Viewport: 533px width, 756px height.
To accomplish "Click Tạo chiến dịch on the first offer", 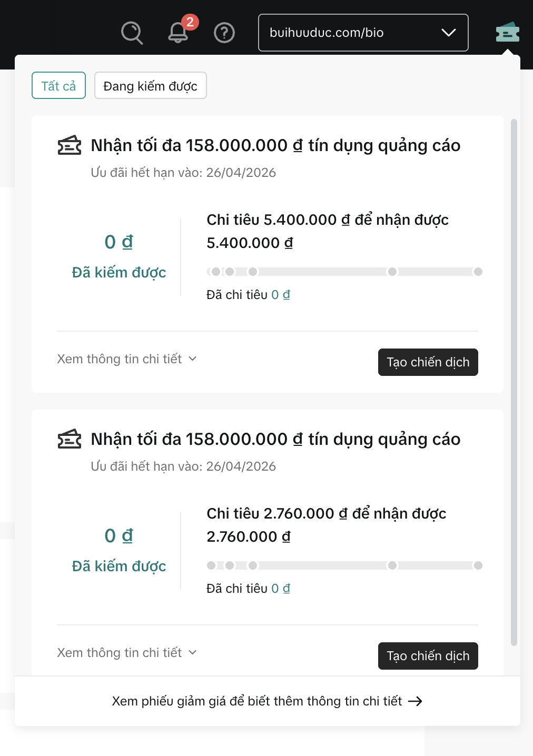I will pos(428,362).
